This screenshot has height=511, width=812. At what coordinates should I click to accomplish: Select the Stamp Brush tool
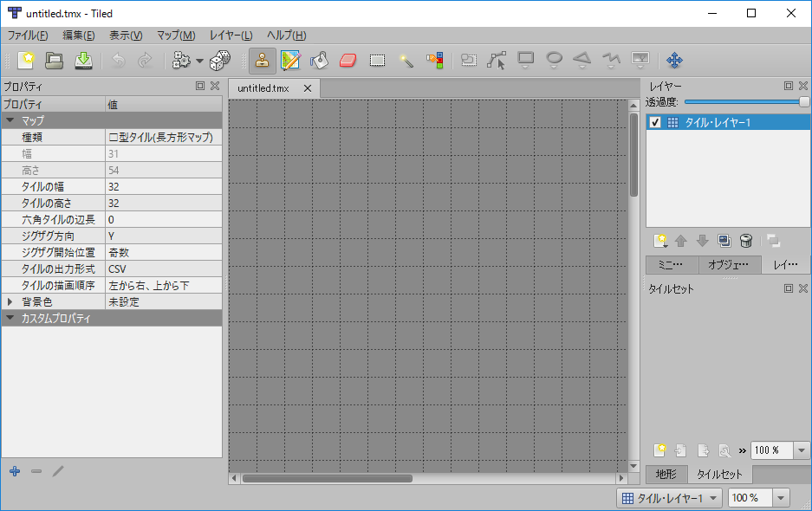262,61
